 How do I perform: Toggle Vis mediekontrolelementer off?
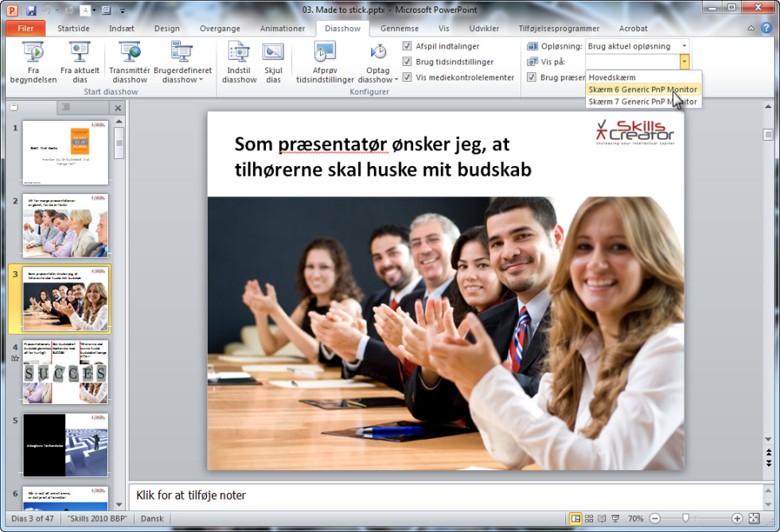tap(408, 77)
